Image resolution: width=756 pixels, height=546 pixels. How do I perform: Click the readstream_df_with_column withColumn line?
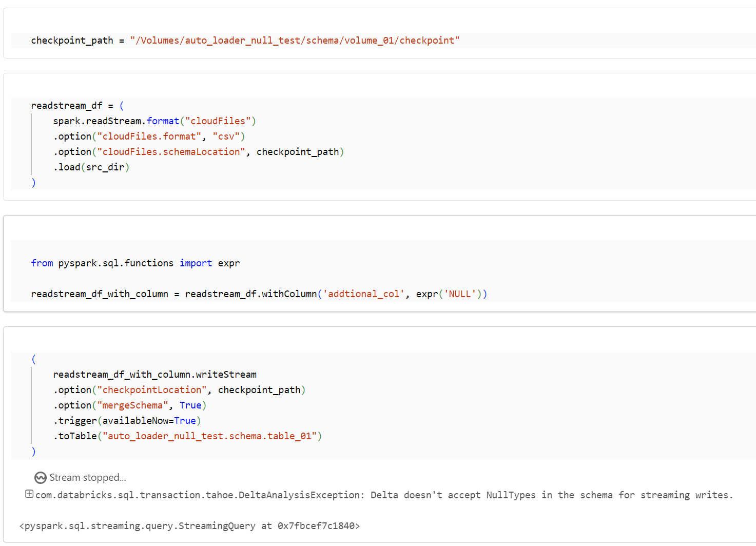[x=259, y=294]
